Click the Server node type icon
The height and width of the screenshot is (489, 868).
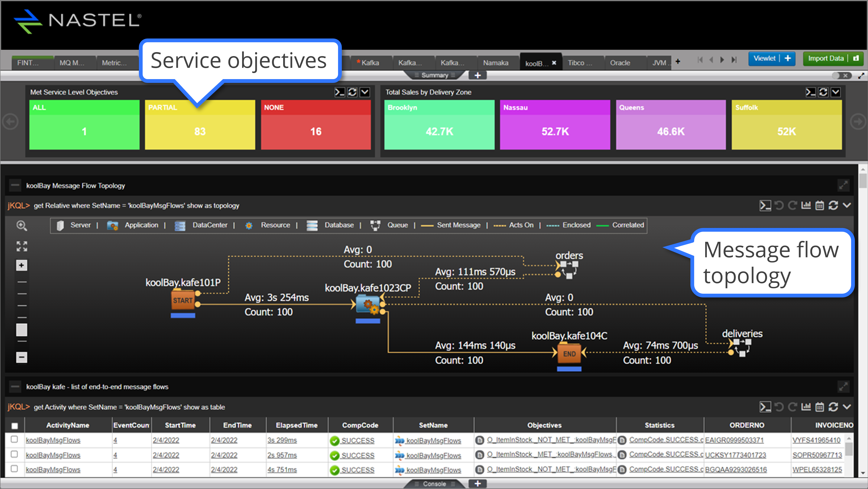pos(60,225)
